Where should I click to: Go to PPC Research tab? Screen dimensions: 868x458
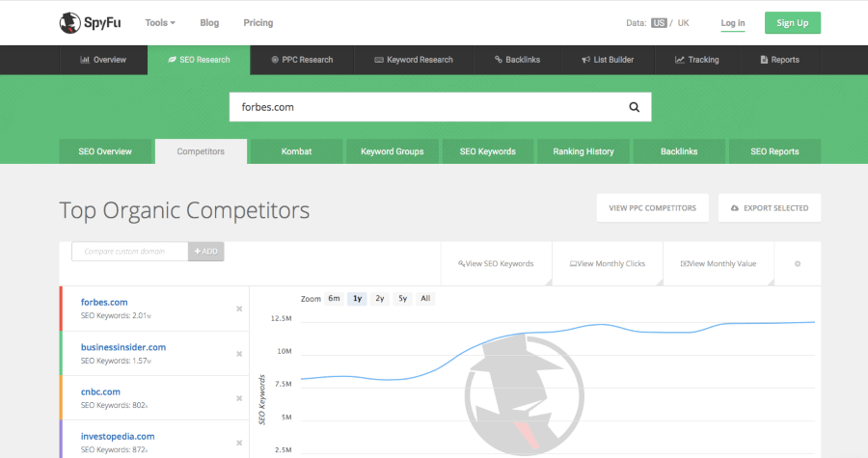(302, 60)
